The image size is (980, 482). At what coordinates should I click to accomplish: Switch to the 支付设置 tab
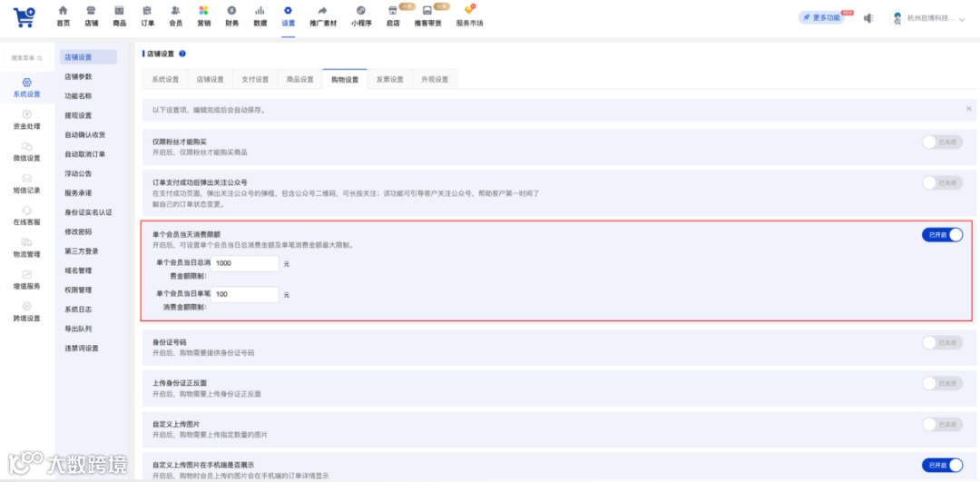[255, 79]
